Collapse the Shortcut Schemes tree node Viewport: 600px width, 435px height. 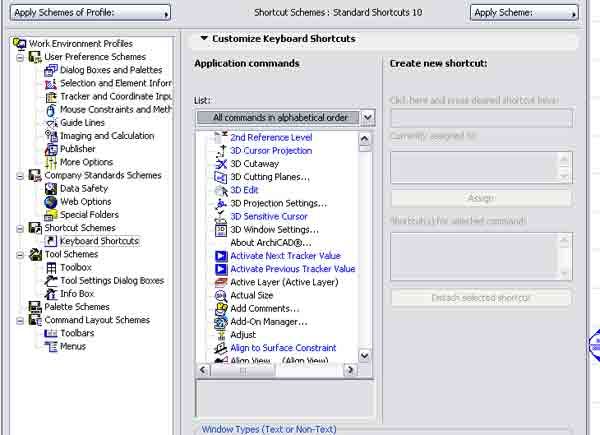tap(20, 229)
